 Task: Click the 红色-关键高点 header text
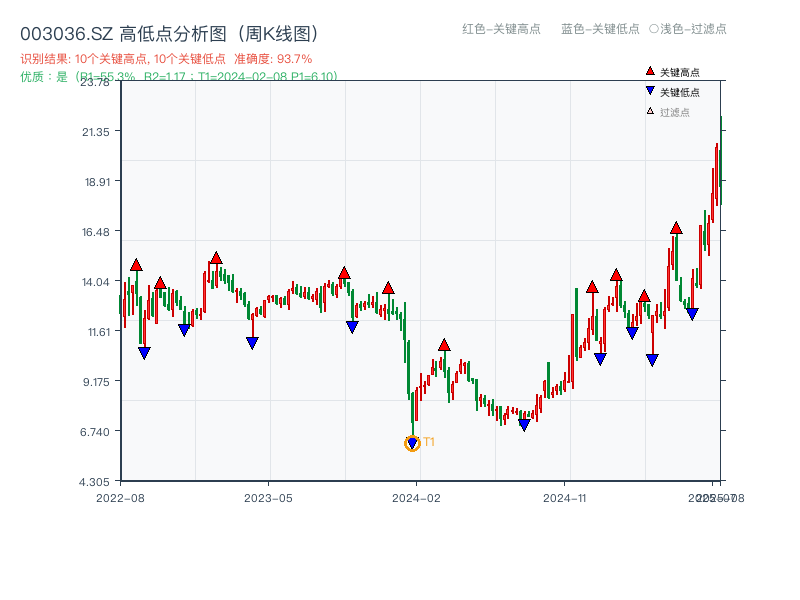501,29
